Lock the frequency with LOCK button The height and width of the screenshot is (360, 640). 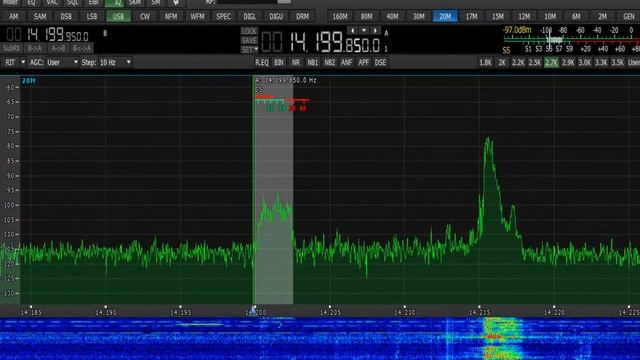(x=249, y=31)
